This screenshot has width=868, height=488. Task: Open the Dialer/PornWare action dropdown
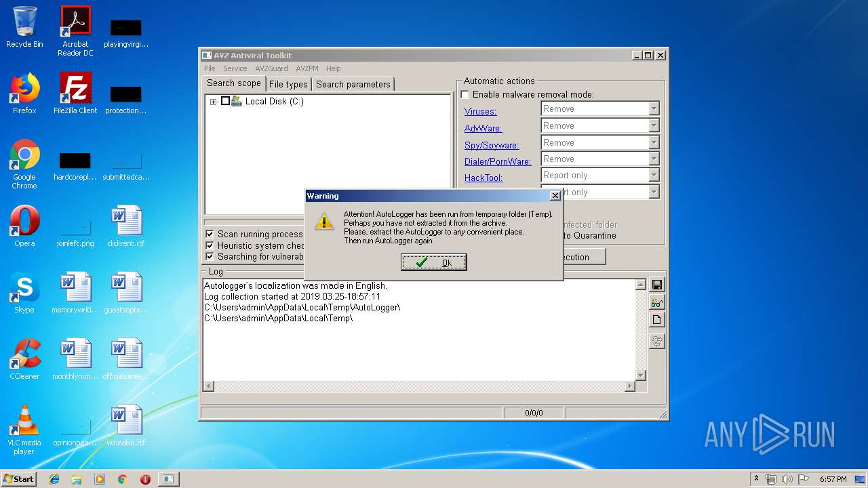(x=654, y=159)
